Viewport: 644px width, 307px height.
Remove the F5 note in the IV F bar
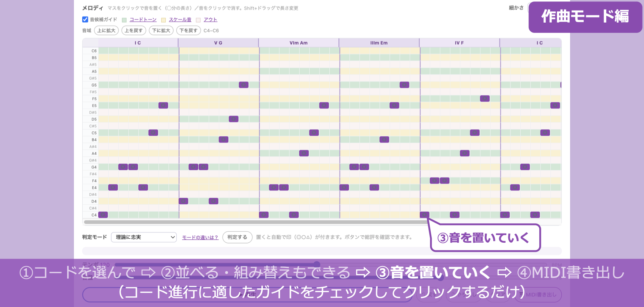click(485, 98)
